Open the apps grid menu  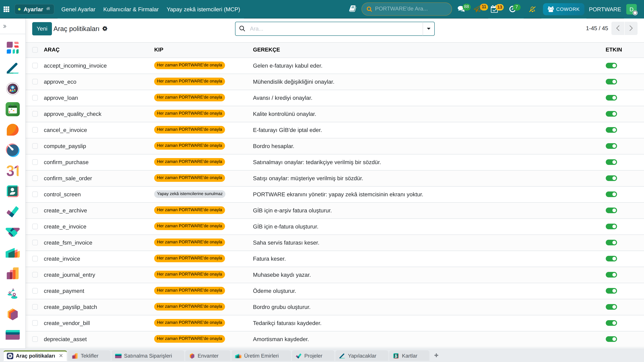(6, 9)
